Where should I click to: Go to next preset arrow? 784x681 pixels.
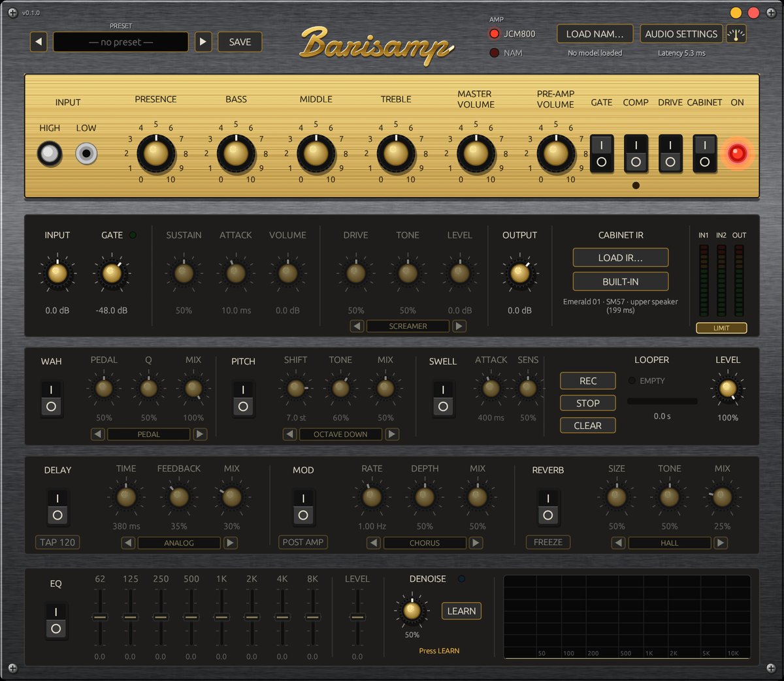[x=203, y=42]
